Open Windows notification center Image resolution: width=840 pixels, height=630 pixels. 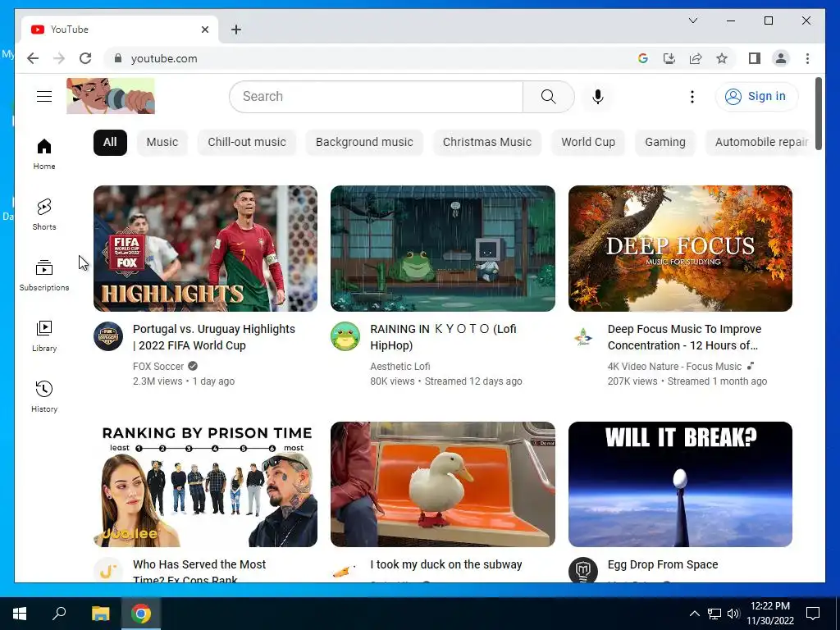point(813,614)
